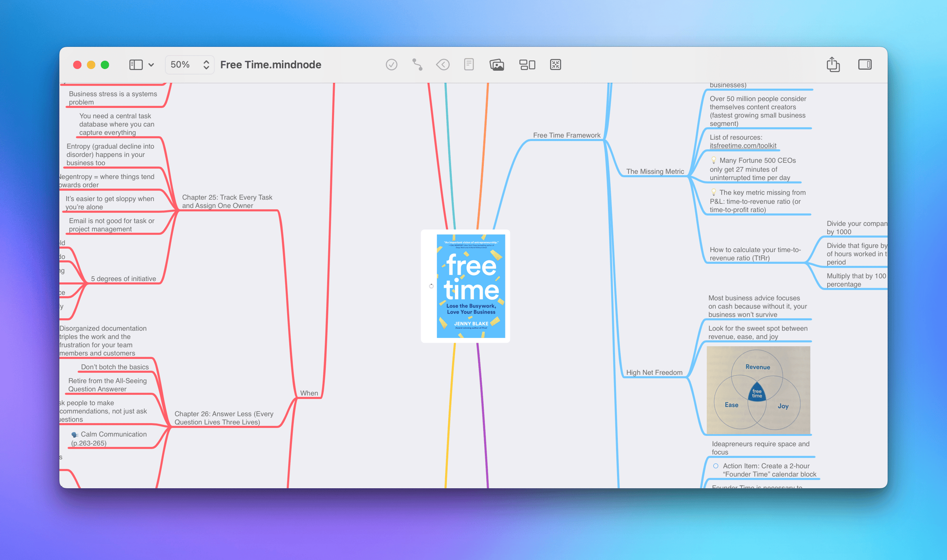Select Multiply that by 100 node
The image size is (947, 560).
857,280
